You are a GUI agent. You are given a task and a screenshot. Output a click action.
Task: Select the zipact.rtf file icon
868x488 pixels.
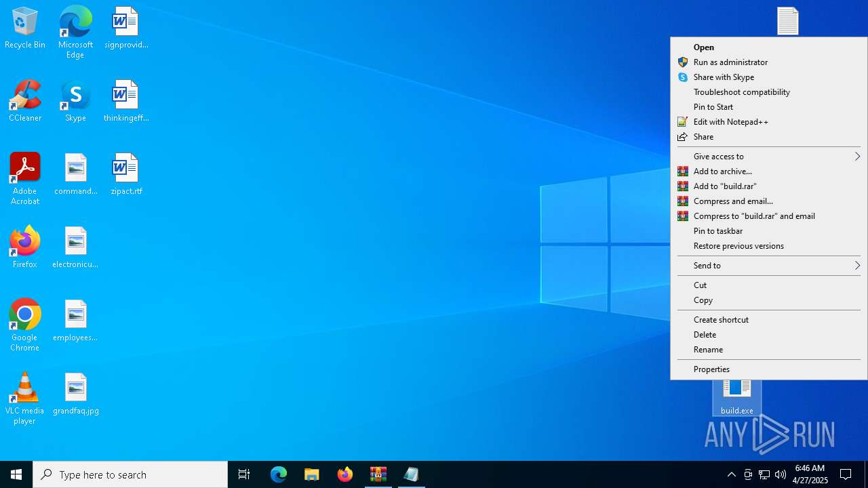(126, 175)
